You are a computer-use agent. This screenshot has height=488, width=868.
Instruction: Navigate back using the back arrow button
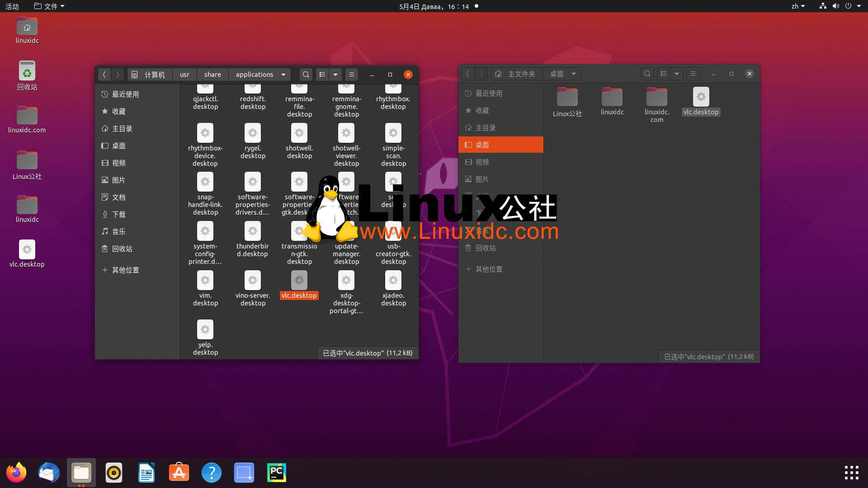tap(104, 74)
